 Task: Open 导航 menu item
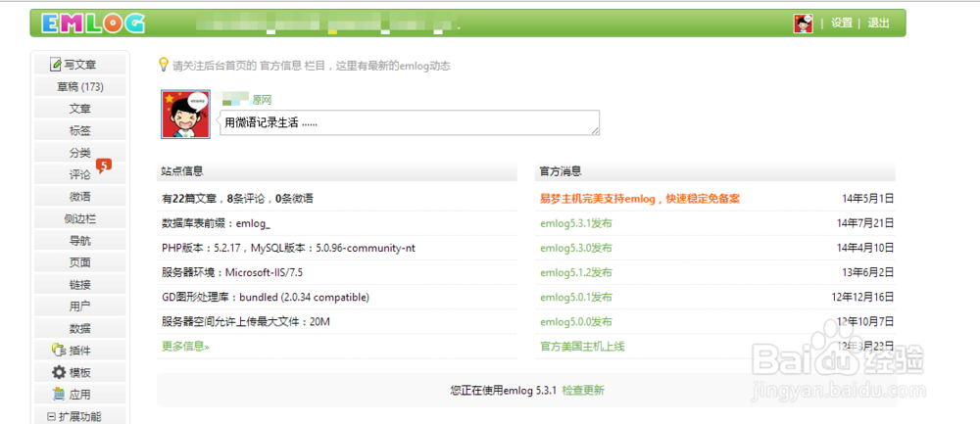click(x=80, y=241)
